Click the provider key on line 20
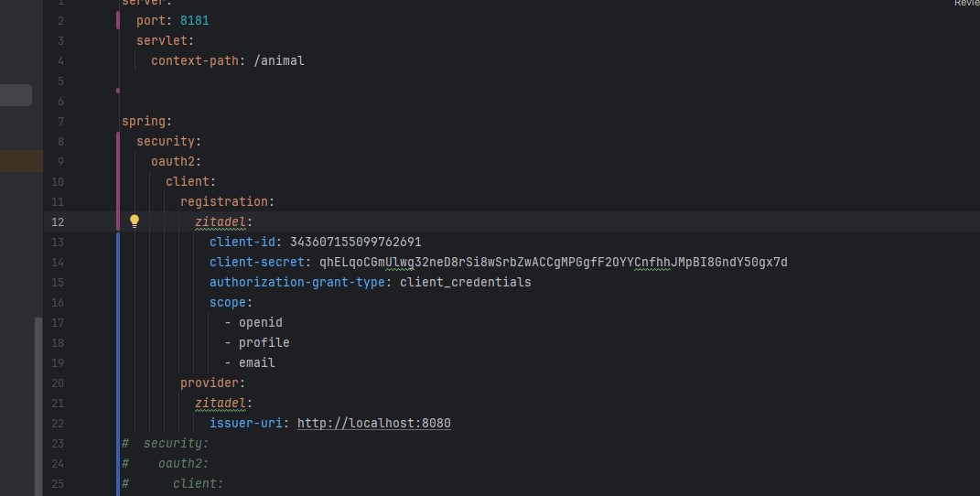 pyautogui.click(x=210, y=383)
